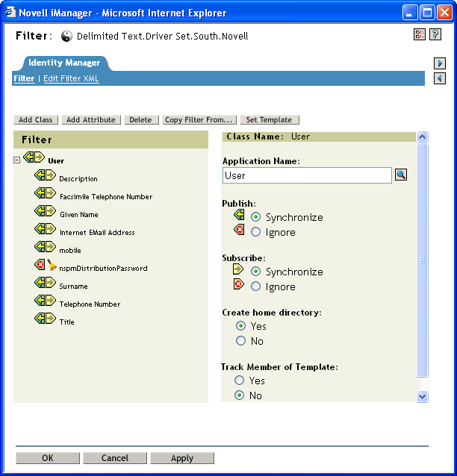Open the help question mark icon
The image size is (457, 476).
(x=435, y=34)
